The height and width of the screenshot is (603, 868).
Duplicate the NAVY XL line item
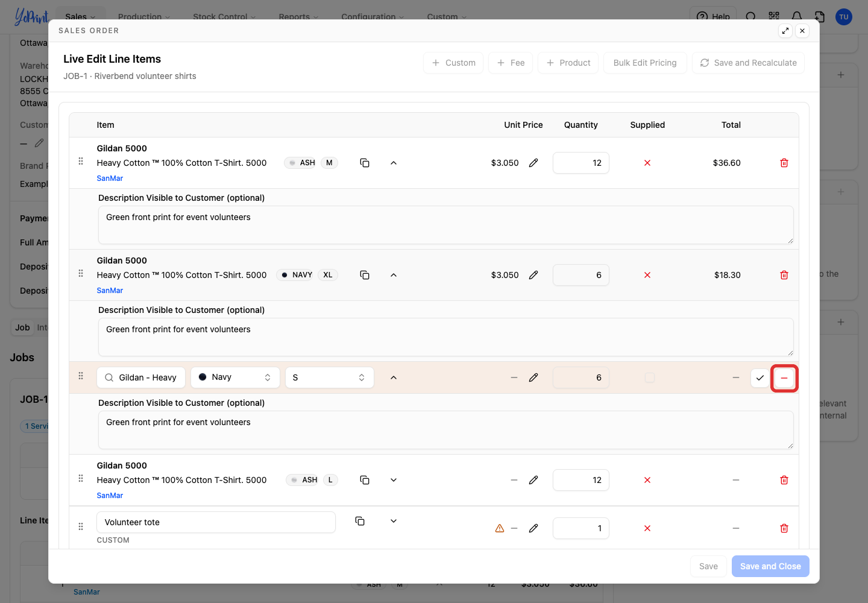click(x=365, y=275)
